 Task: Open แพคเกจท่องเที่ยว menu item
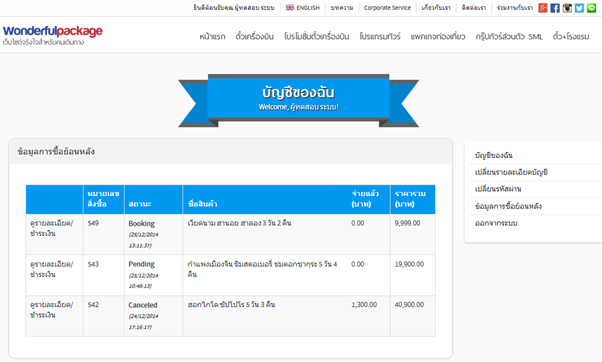(438, 36)
